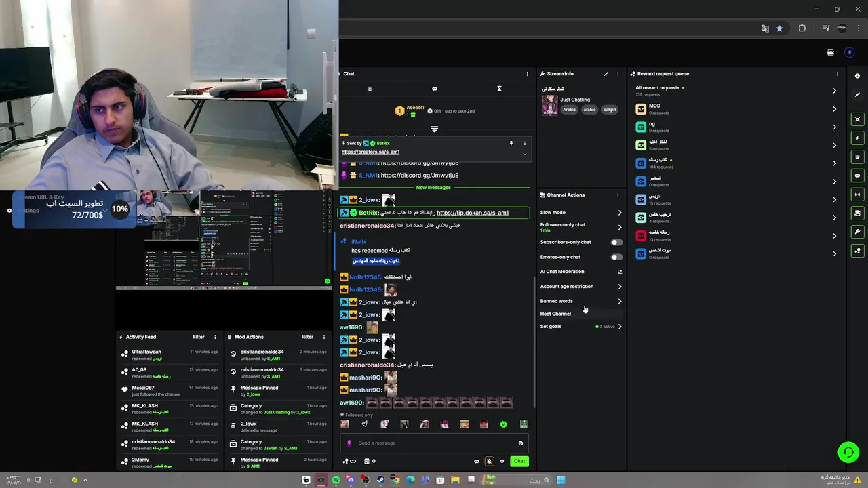The width and height of the screenshot is (868, 488).
Task: Toggle Subscribers-only chat switch
Action: pos(616,242)
